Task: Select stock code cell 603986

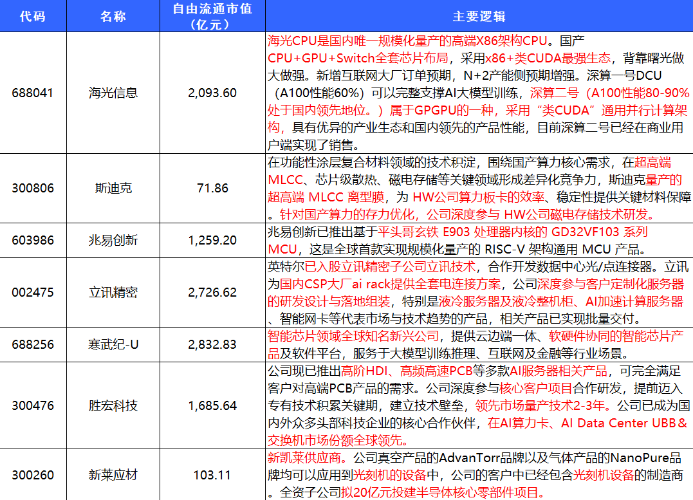Action: click(33, 240)
